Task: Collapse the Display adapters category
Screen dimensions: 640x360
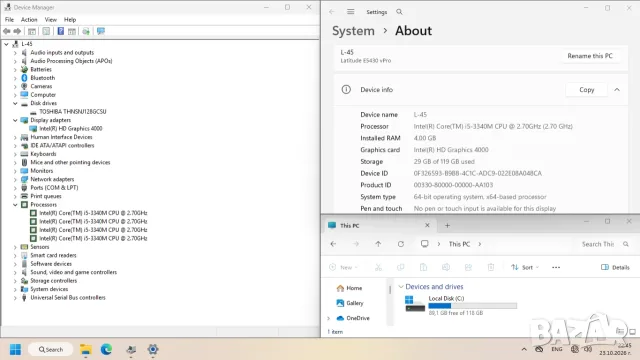Action: (15, 120)
